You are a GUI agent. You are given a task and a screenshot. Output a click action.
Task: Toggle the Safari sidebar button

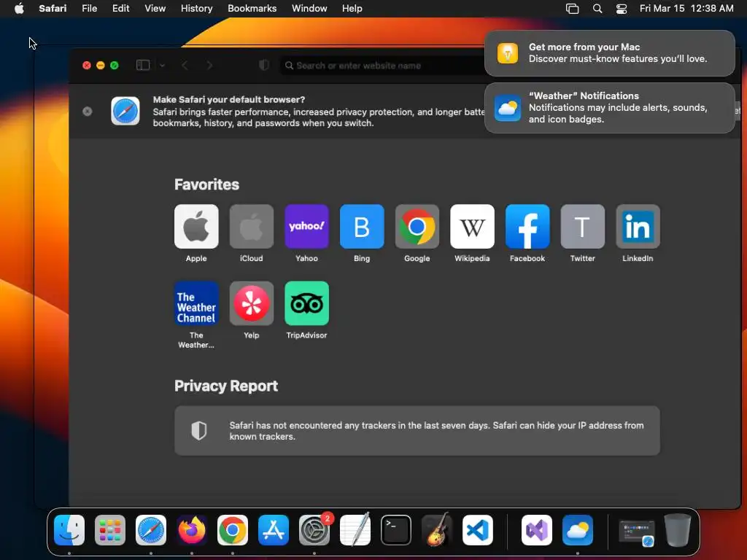click(x=143, y=65)
